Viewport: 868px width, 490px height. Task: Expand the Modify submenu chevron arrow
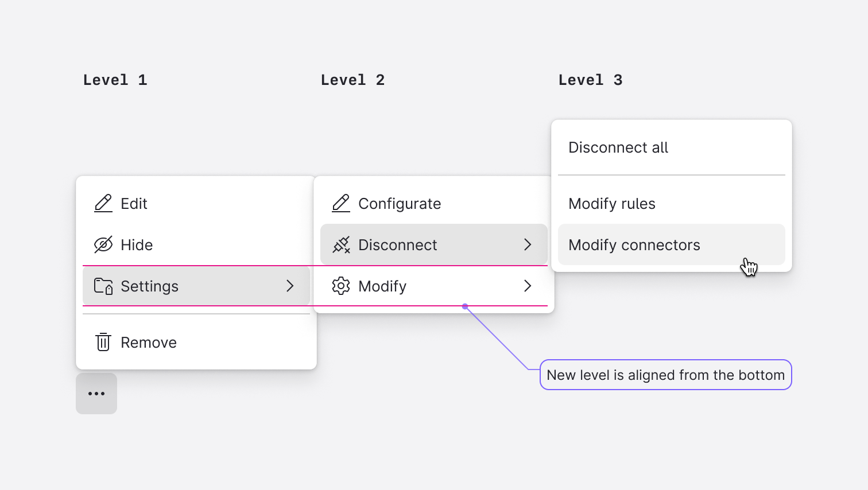[x=528, y=286]
